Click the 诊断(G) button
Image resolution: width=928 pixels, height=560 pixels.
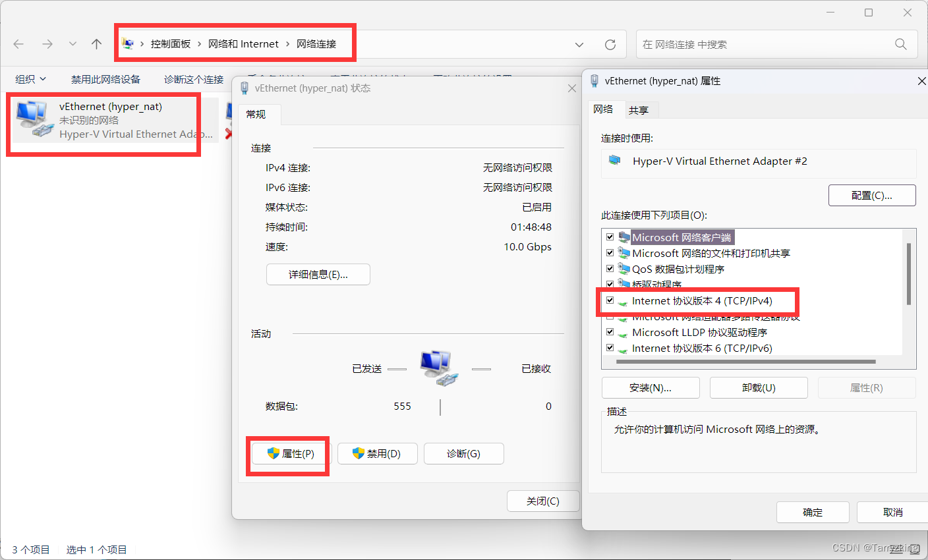tap(464, 453)
